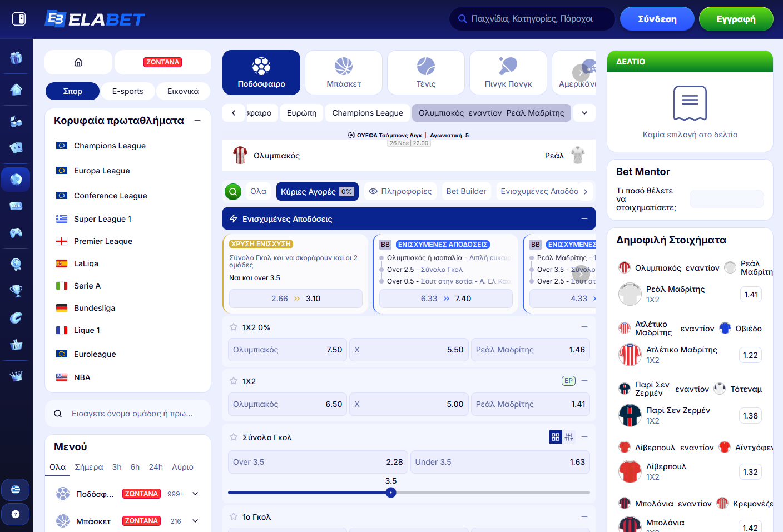783x532 pixels.
Task: Click the goals total slider handle
Action: tap(391, 493)
